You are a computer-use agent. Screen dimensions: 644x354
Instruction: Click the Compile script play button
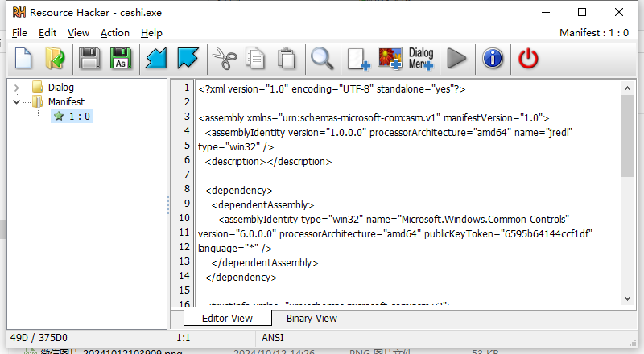click(456, 58)
